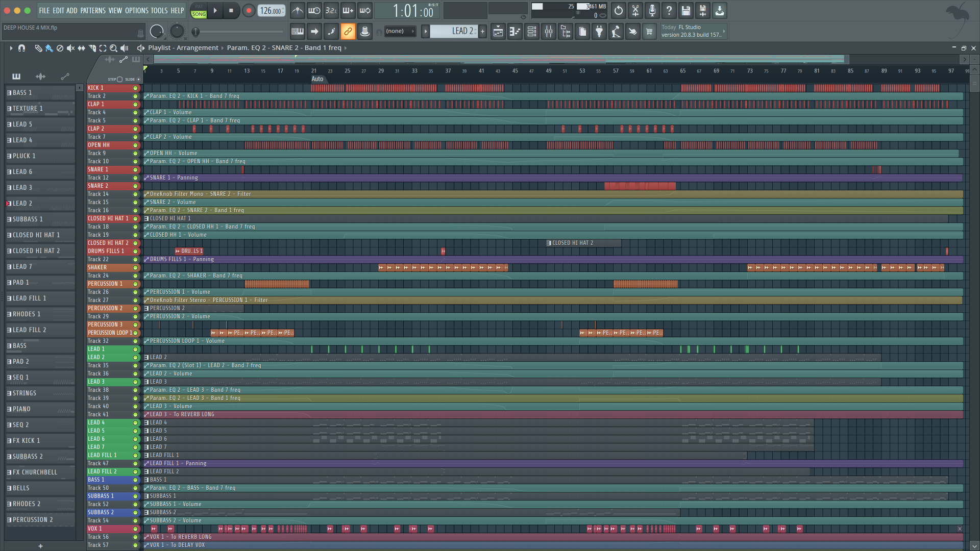Click the Play button
The image size is (980, 551).
coord(215,10)
